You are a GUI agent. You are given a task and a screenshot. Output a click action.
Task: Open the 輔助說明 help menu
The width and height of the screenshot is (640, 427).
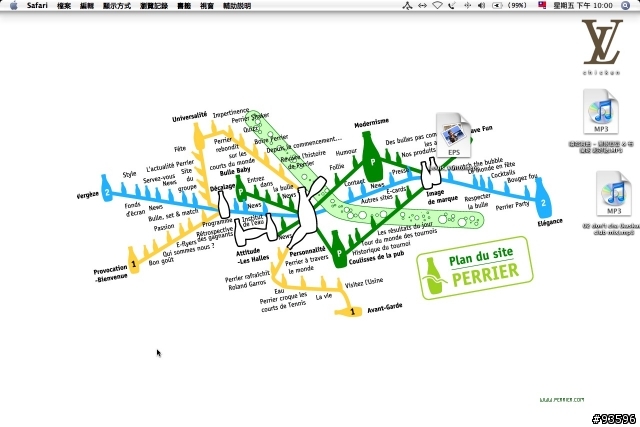tap(237, 6)
